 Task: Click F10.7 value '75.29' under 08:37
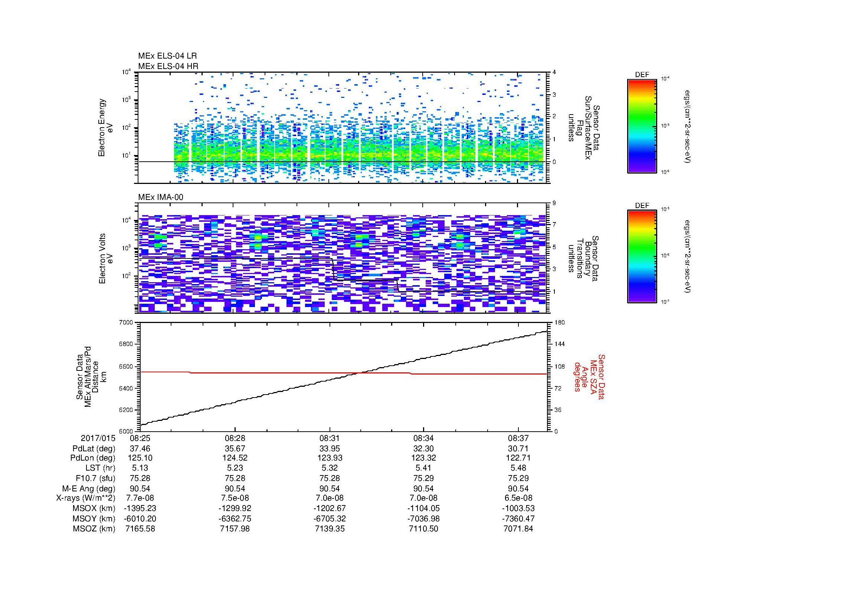tap(518, 478)
